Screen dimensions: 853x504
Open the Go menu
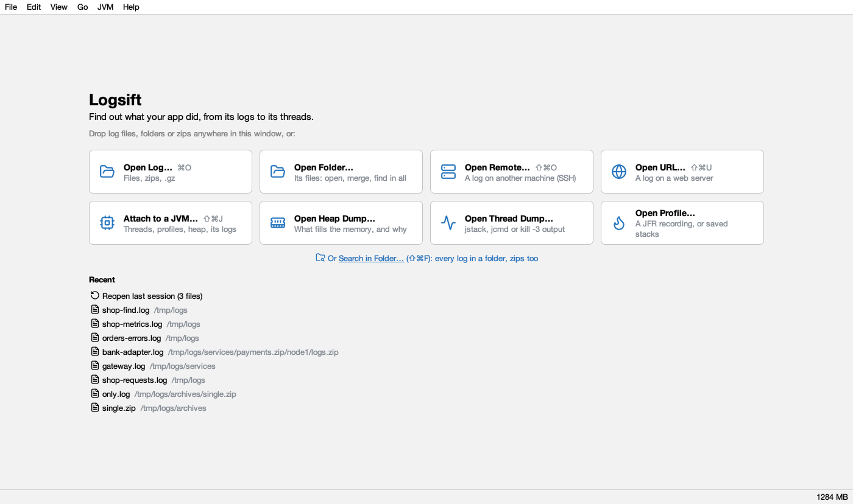83,7
